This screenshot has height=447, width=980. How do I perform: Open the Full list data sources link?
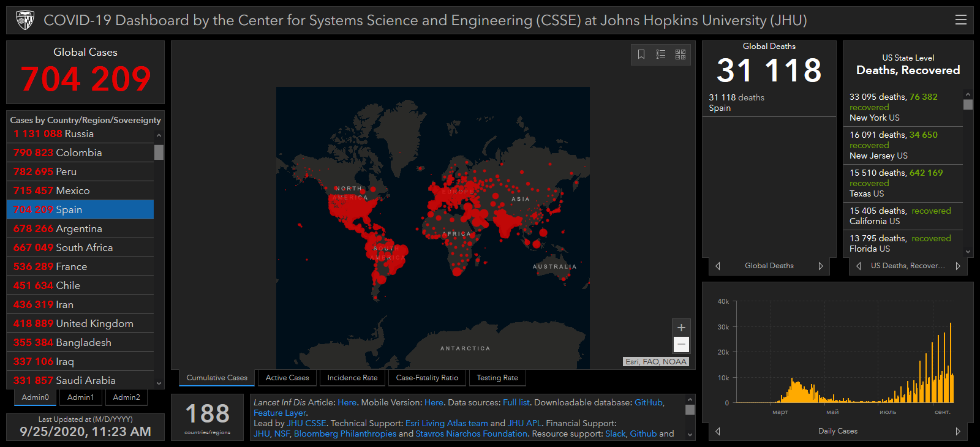point(516,402)
